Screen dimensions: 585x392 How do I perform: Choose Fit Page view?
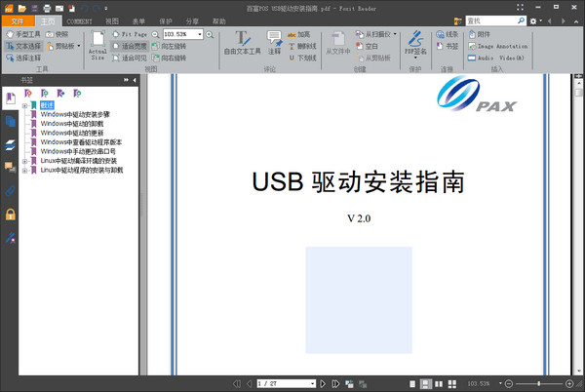pyautogui.click(x=130, y=34)
